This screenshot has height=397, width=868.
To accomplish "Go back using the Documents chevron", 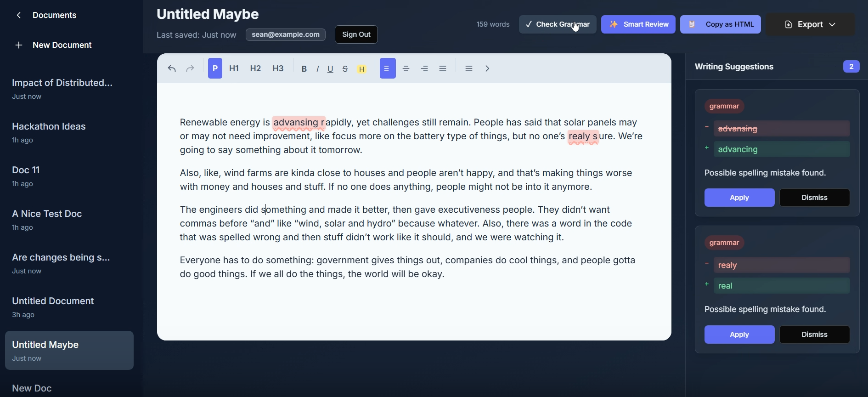I will pyautogui.click(x=19, y=16).
